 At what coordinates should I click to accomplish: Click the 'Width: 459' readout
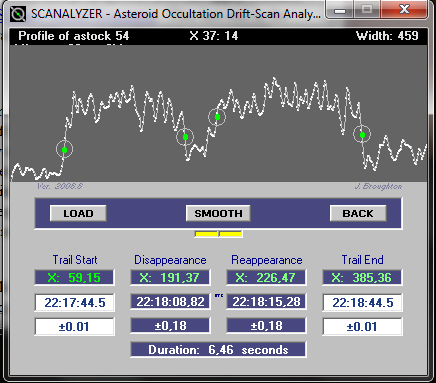(x=387, y=36)
